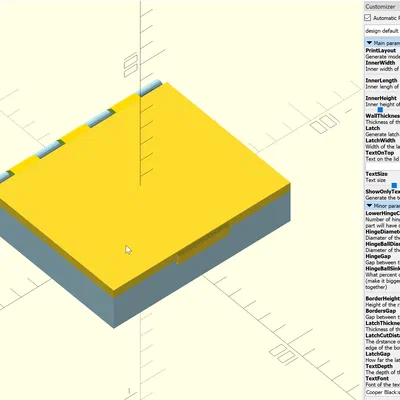The height and width of the screenshot is (400, 400).
Task: Click the InnerHeight slider handle
Action: click(380, 110)
